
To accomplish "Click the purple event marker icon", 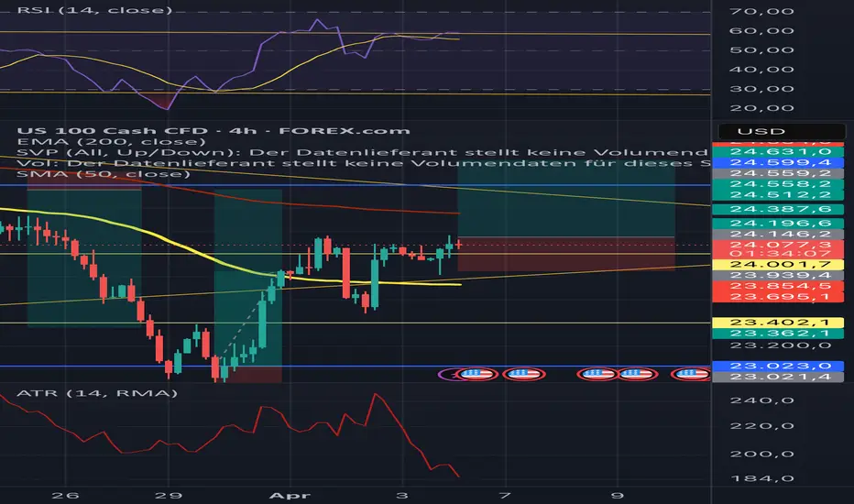I will [448, 374].
